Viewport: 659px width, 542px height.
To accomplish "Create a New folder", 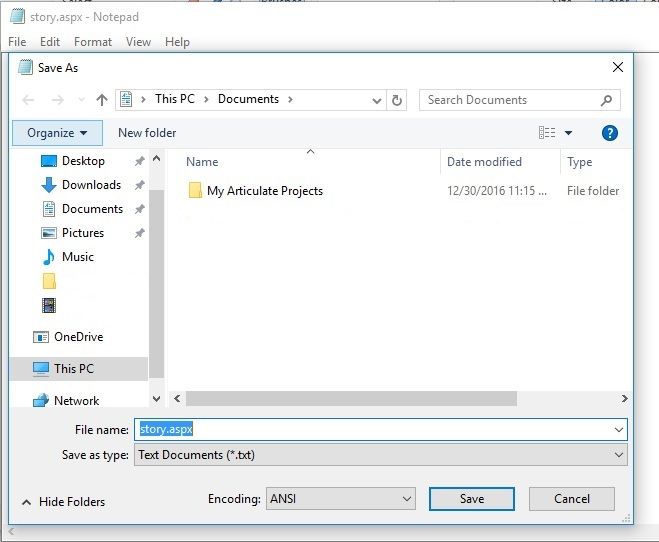I will [147, 133].
